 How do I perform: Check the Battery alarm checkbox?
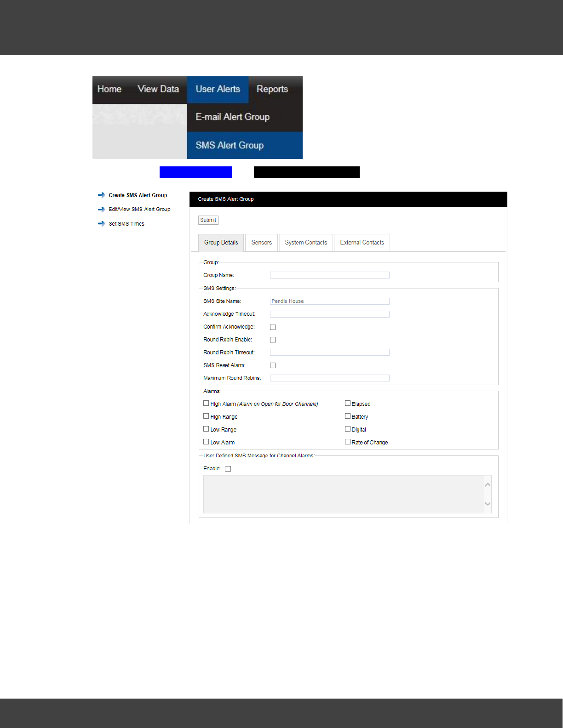pos(348,416)
